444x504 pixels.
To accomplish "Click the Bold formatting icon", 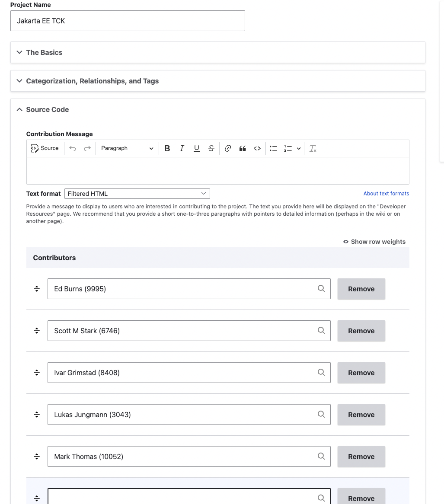I will tap(167, 148).
